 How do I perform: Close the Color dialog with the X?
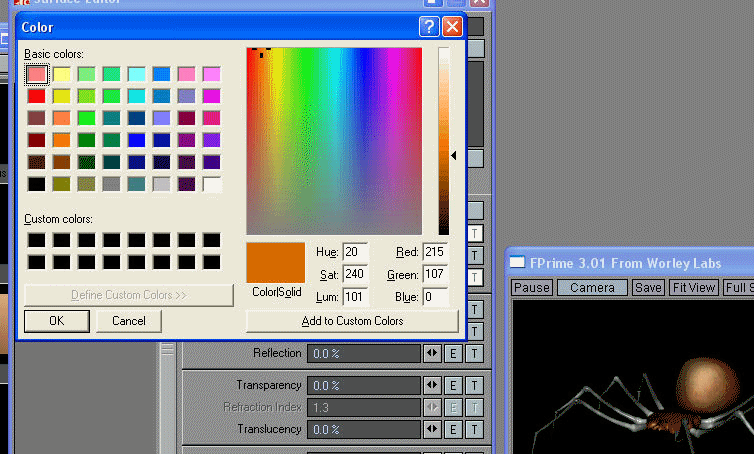click(452, 27)
